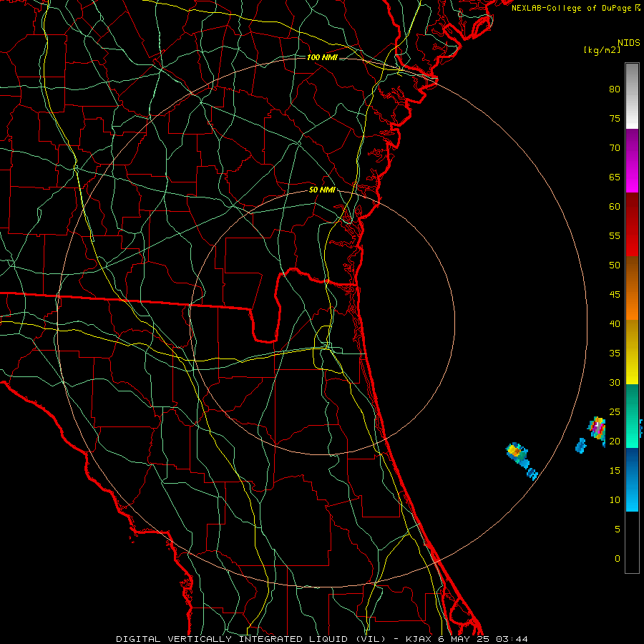This screenshot has width=644, height=644.
Task: Click the 5 value on the scale
Action: tap(618, 530)
